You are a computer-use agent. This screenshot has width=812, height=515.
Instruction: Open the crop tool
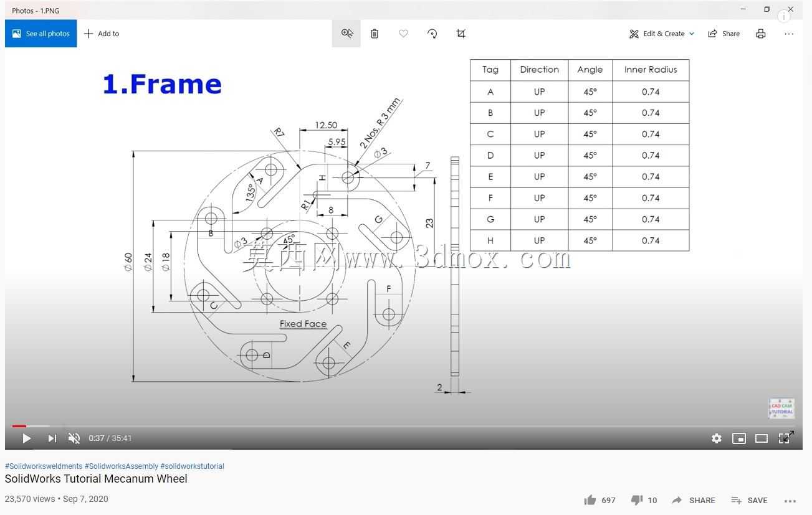[x=461, y=34]
